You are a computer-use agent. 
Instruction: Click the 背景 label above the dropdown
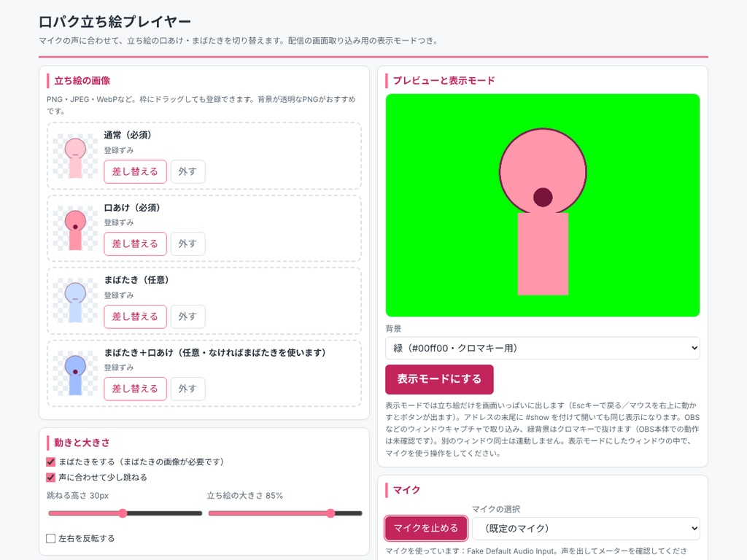(393, 329)
